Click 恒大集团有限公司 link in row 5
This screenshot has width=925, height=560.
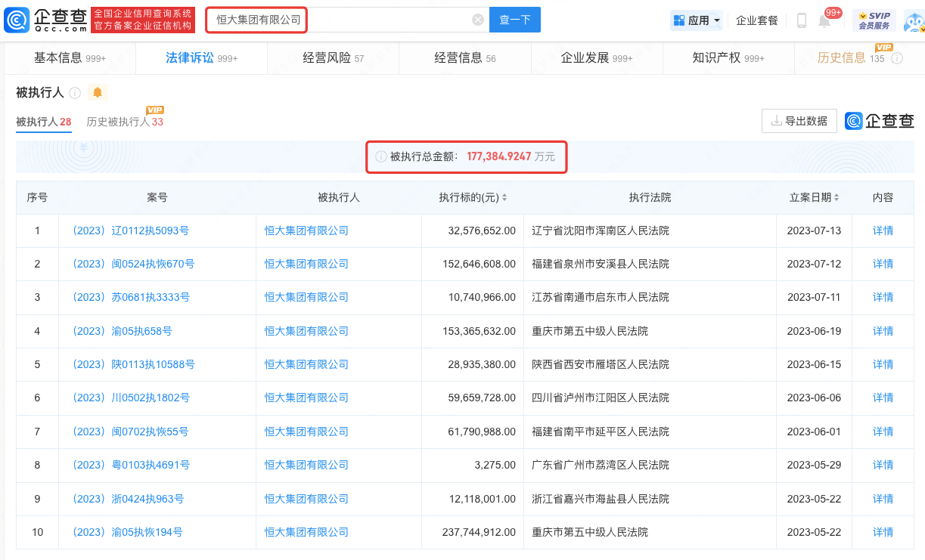(x=306, y=364)
